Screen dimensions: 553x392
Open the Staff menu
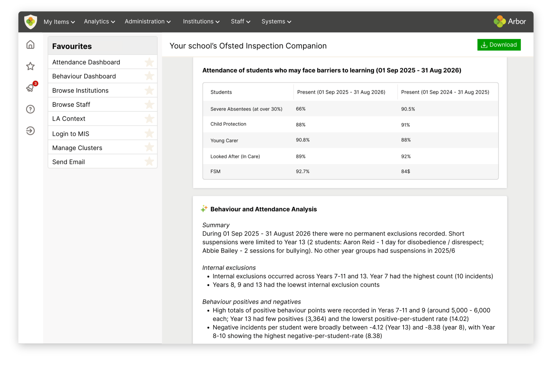[x=240, y=22]
